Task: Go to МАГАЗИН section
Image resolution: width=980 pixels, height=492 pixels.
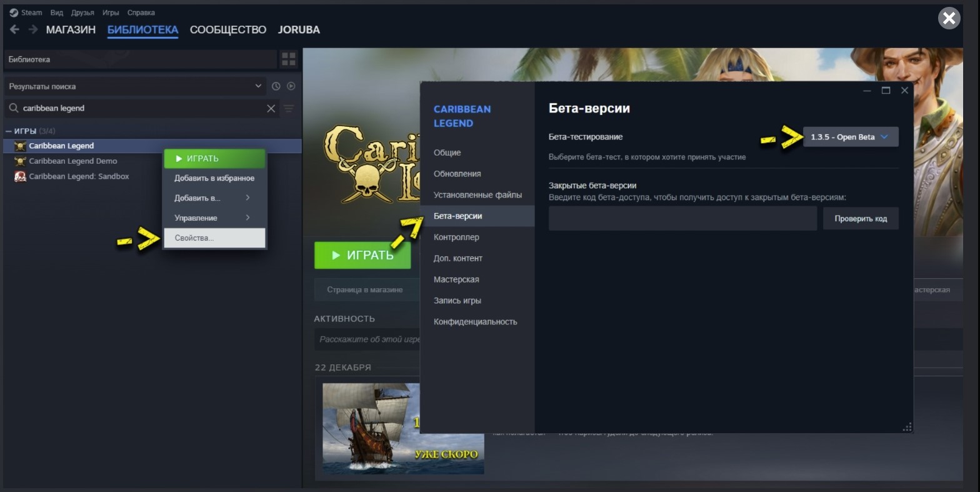Action: tap(71, 29)
